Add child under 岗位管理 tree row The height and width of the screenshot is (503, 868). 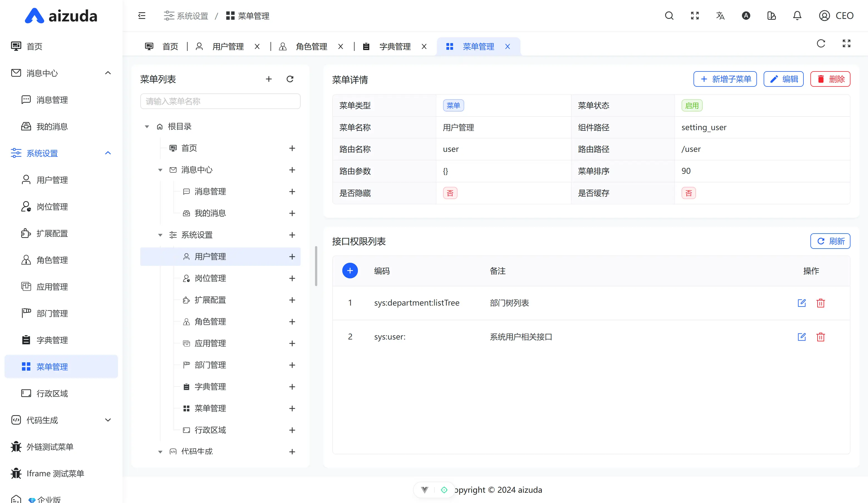(292, 278)
